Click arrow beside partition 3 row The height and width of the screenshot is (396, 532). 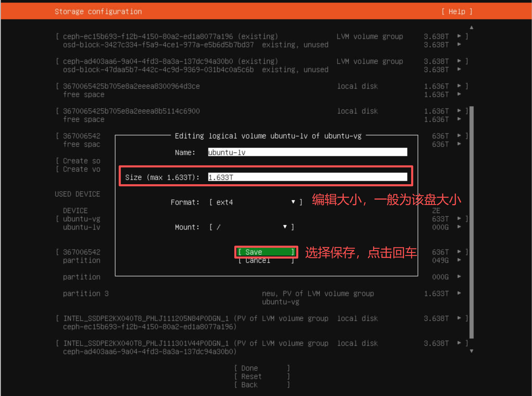click(x=459, y=293)
